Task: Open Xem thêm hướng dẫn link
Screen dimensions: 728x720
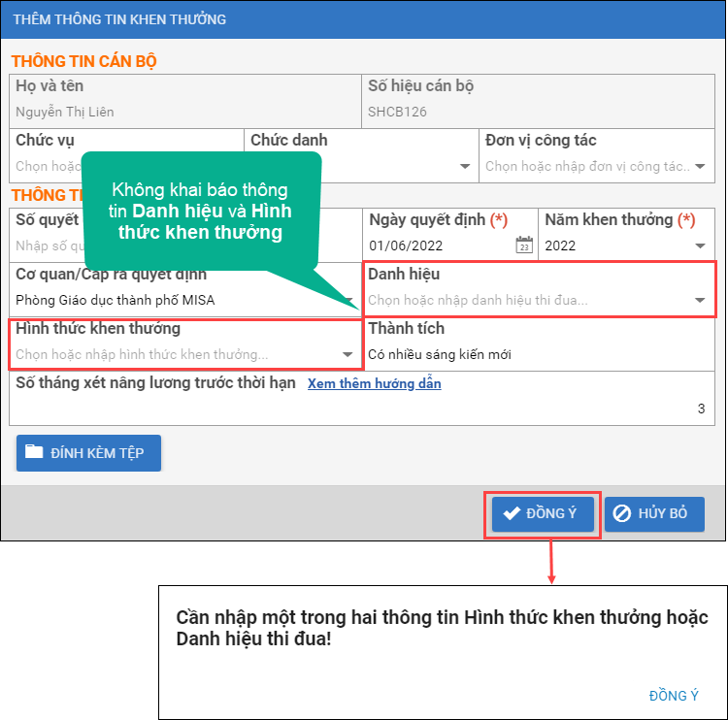Action: point(374,383)
